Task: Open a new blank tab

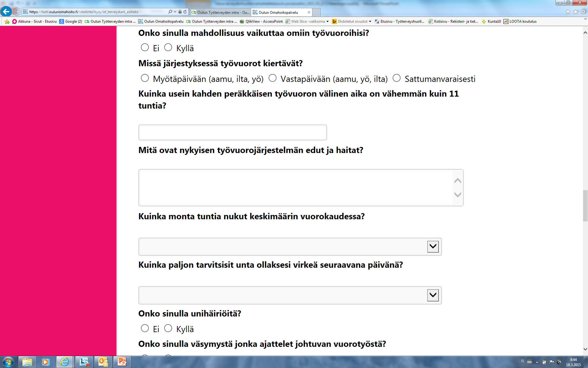Action: point(316,12)
